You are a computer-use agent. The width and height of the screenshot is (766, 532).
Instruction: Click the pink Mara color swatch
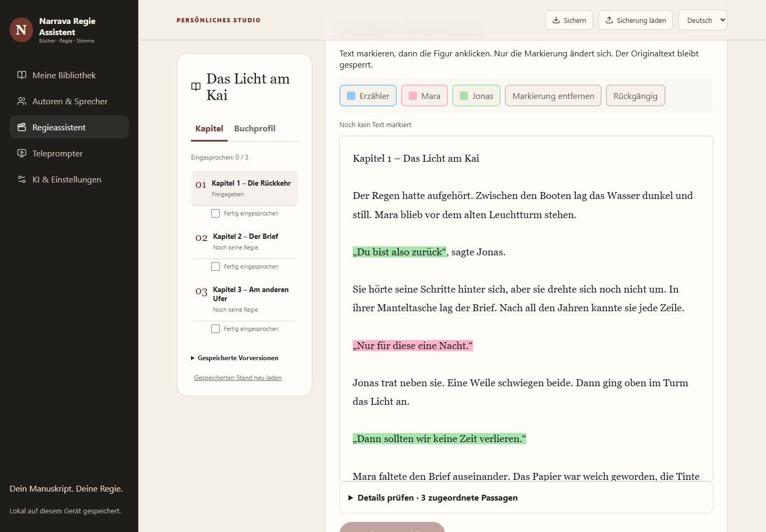[413, 96]
